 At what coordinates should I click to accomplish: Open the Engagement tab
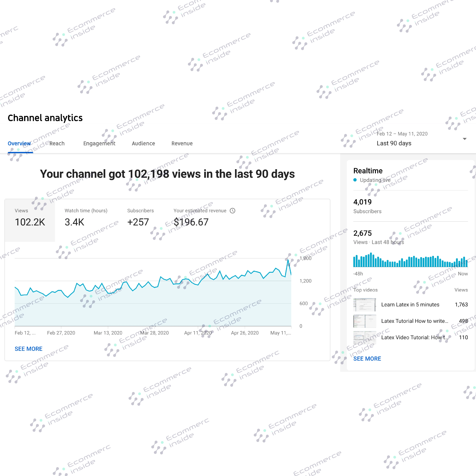pyautogui.click(x=99, y=143)
